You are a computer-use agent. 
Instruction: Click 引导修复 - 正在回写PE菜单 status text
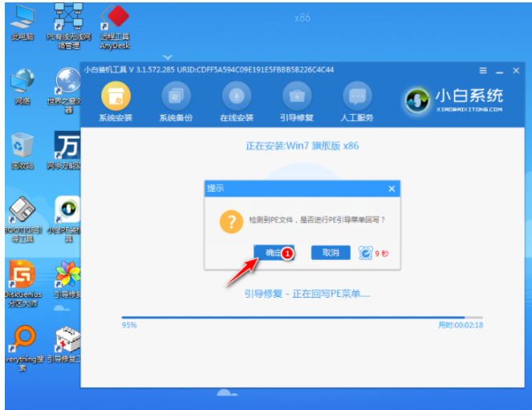[307, 294]
